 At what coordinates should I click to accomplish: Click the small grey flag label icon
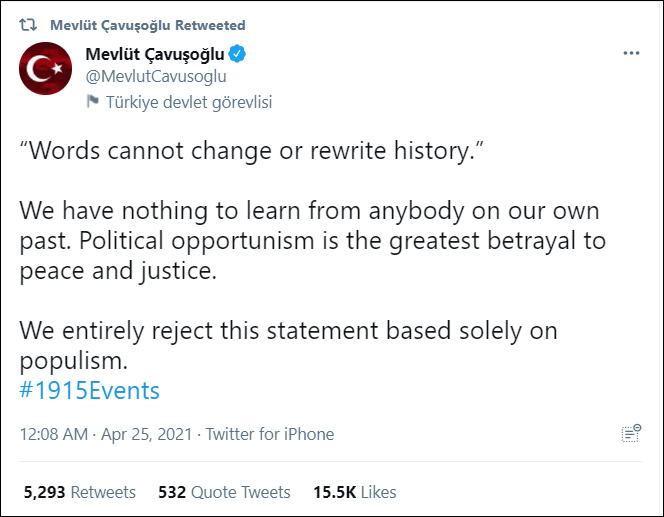(x=93, y=101)
